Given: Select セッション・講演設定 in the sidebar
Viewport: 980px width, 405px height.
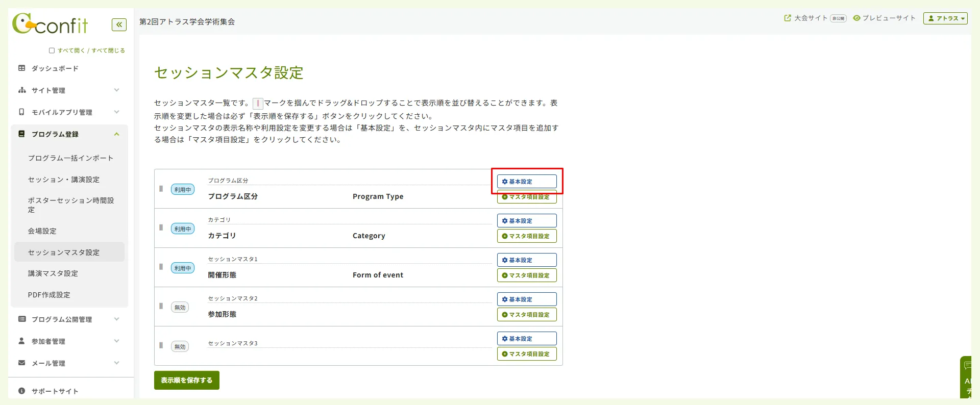Looking at the screenshot, I should coord(64,180).
